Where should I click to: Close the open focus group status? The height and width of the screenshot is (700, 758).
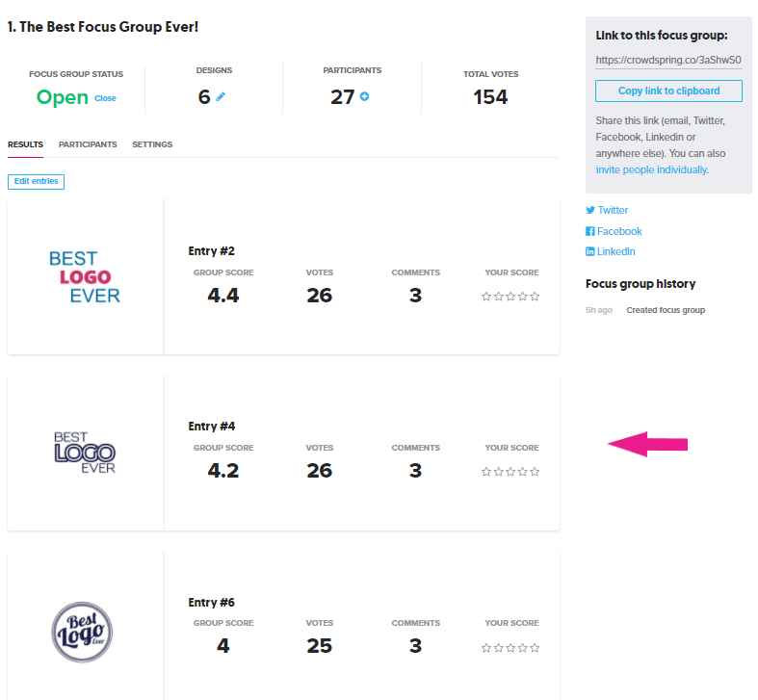pos(105,98)
